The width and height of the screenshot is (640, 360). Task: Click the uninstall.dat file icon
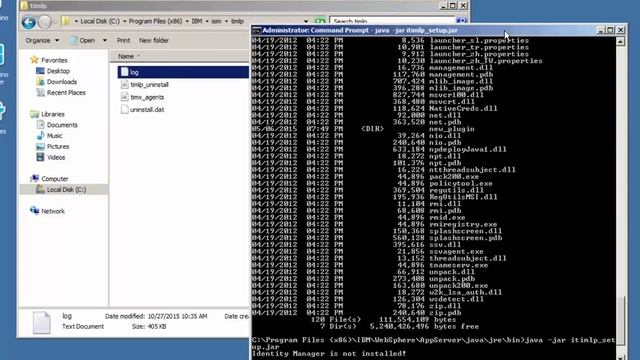point(124,109)
